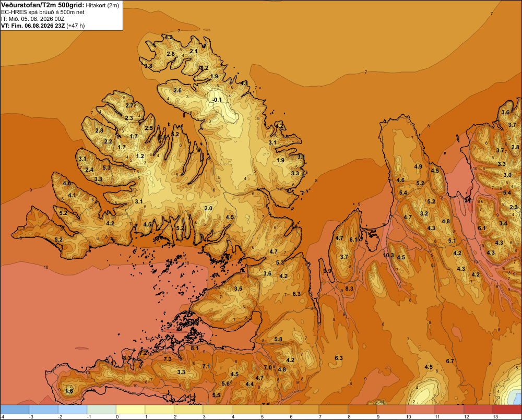522x420 pixels.
Task: Select the '6.7' temperature value
Action: coord(450,361)
